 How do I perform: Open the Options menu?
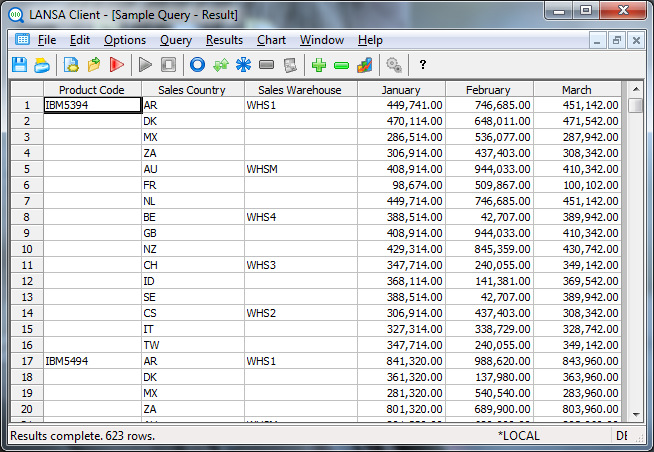125,40
